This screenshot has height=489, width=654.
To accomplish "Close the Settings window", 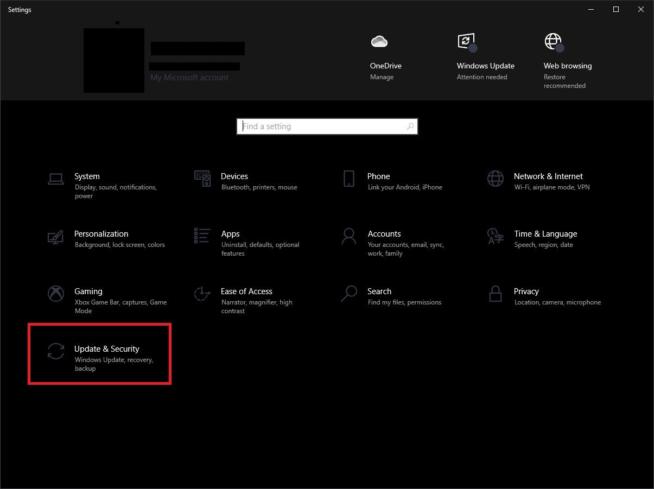I will click(641, 9).
